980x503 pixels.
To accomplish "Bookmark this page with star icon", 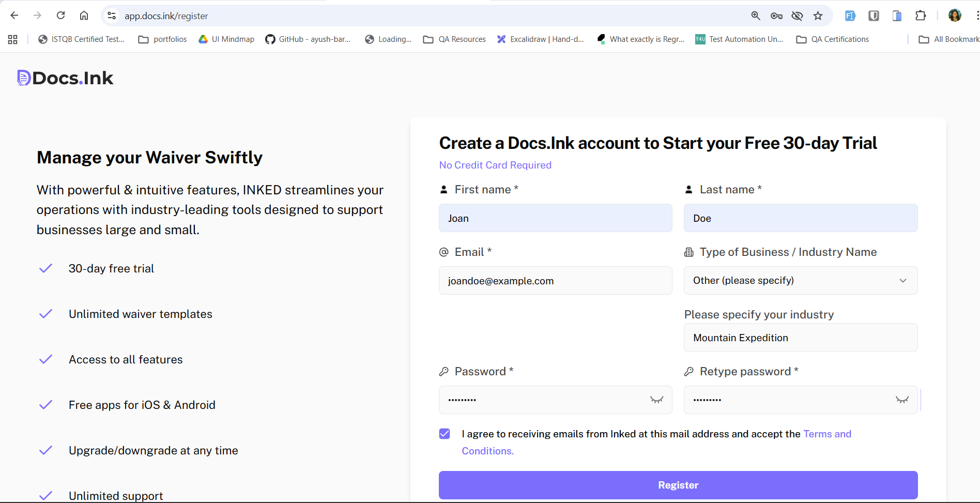I will coord(818,16).
